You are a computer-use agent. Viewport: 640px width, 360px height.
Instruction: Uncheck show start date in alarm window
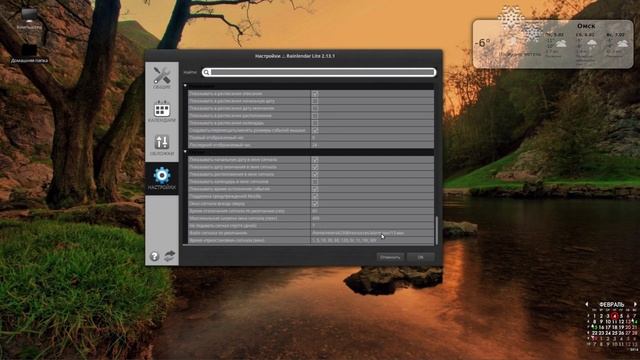tap(315, 160)
